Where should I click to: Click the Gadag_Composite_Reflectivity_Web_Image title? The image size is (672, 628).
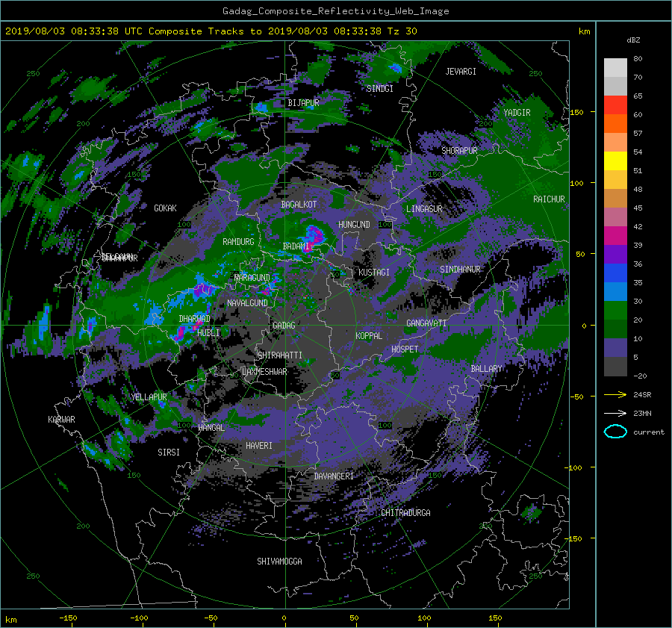click(x=335, y=11)
